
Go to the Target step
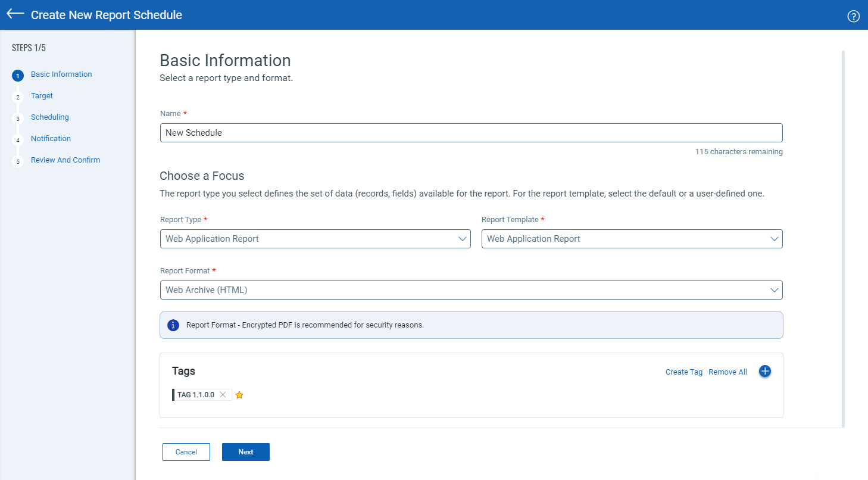[42, 96]
